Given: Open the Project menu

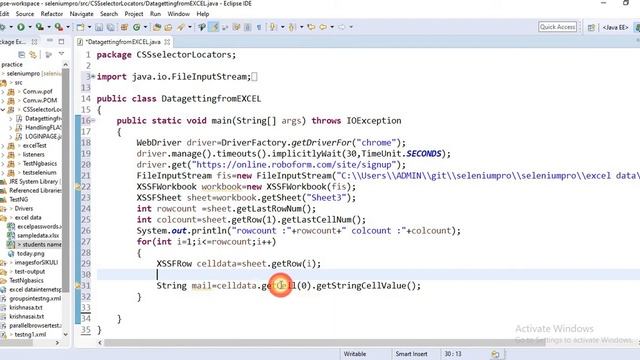Looking at the screenshot, I should point(134,14).
